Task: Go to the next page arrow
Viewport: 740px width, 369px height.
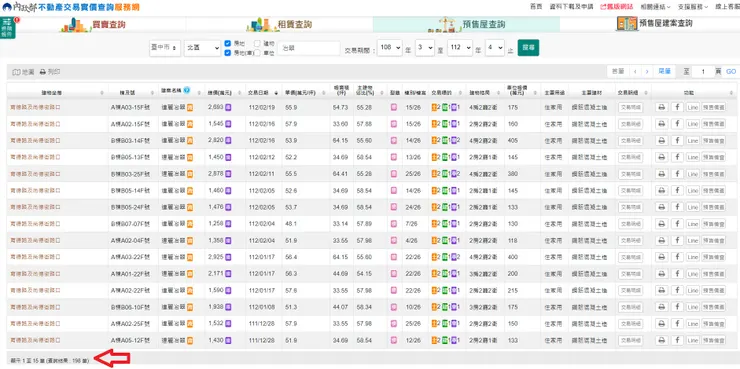Action: pyautogui.click(x=647, y=71)
